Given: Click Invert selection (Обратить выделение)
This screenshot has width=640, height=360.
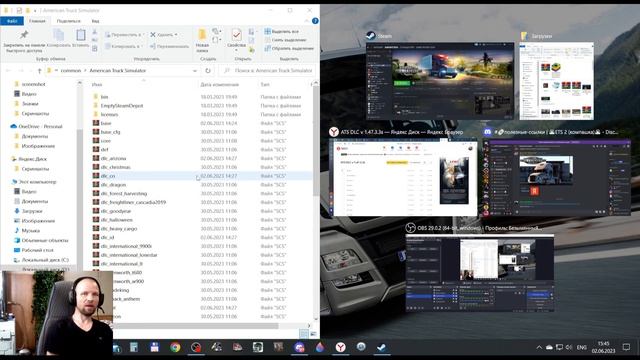Looking at the screenshot, I should [289, 48].
